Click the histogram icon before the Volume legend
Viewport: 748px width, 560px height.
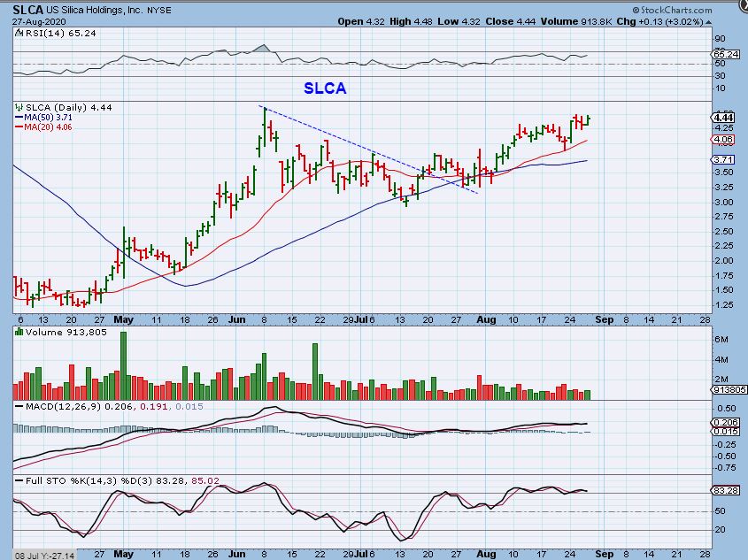point(19,332)
